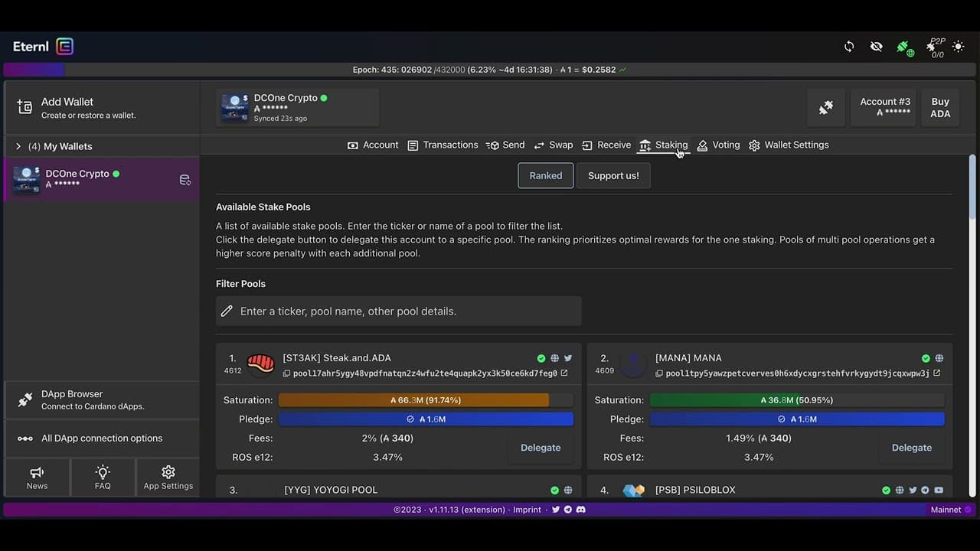The image size is (980, 551).
Task: Open the MANA pool website globe icon
Action: click(939, 358)
